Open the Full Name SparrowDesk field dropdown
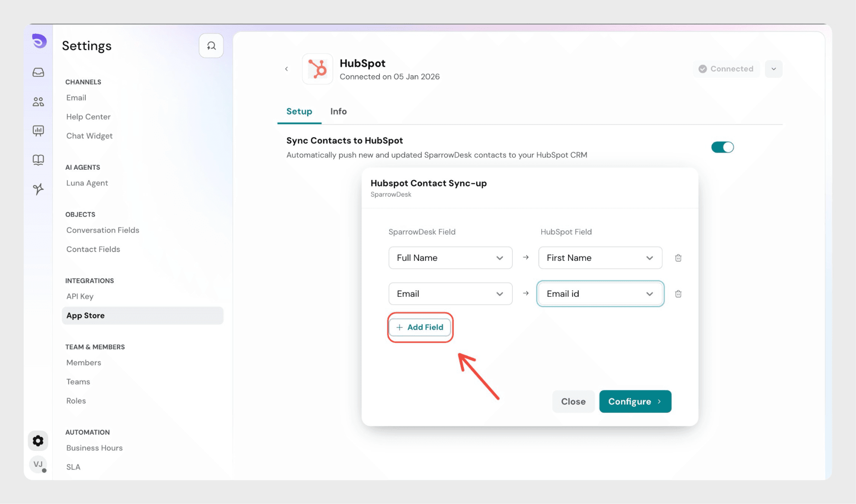The image size is (856, 504). [x=450, y=258]
